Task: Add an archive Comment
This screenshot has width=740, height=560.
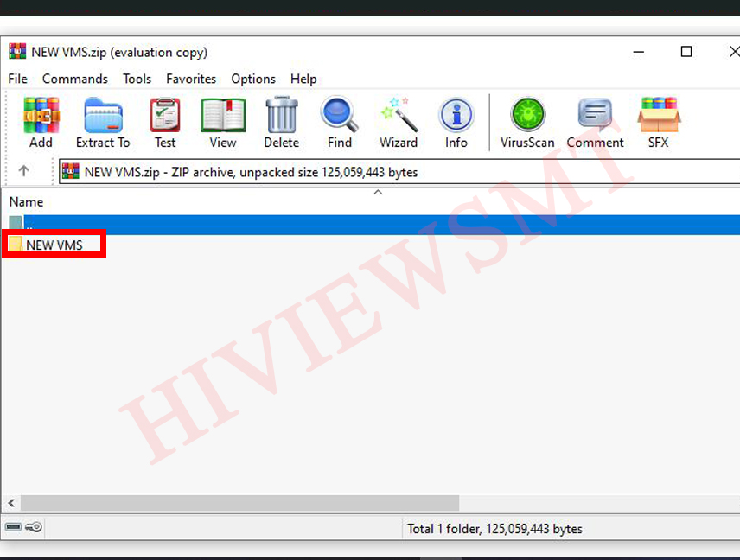Action: (x=595, y=122)
